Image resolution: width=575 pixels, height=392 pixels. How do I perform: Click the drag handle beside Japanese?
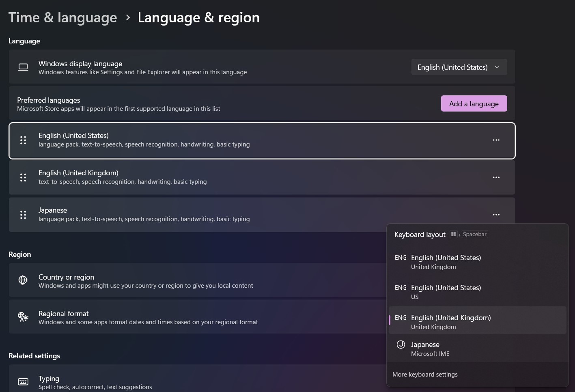23,215
